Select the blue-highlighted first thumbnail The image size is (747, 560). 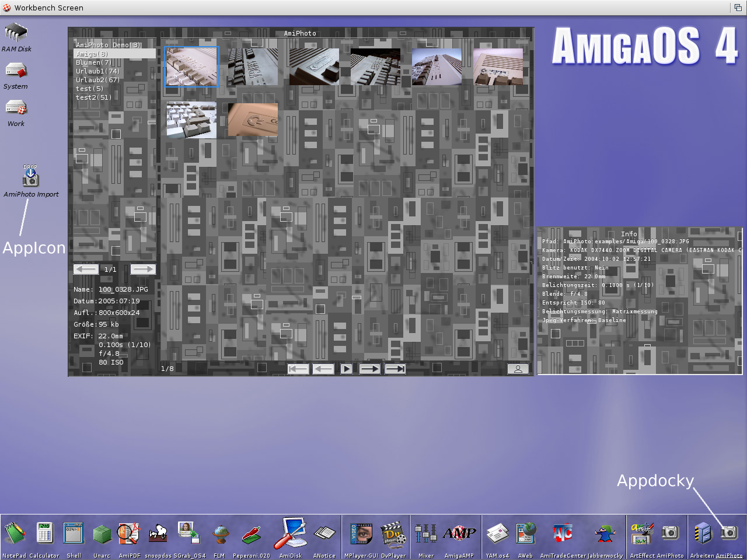tap(191, 66)
